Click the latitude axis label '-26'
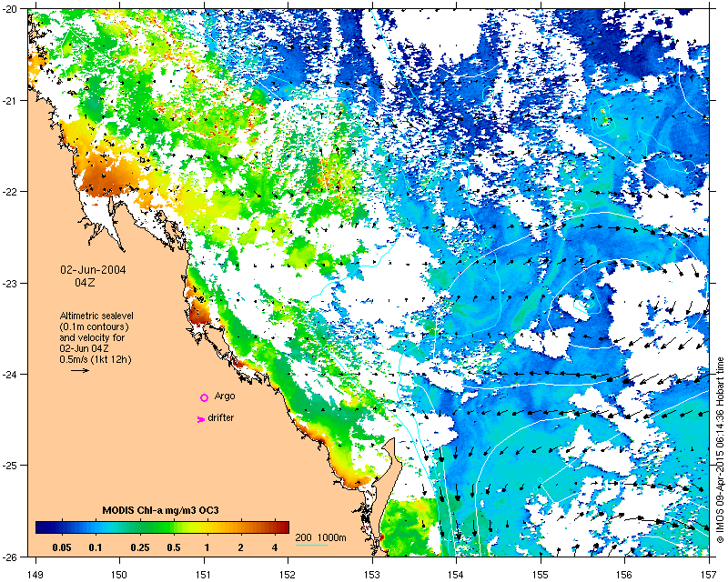 coord(9,557)
